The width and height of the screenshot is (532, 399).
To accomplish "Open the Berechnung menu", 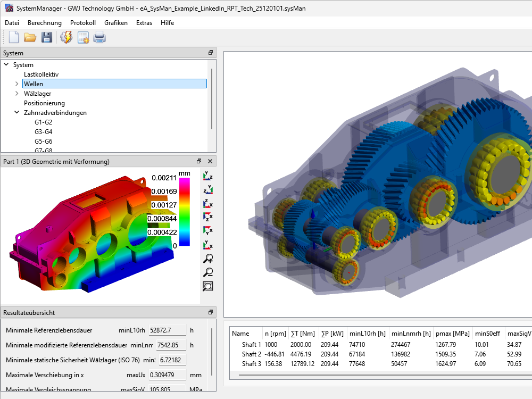I will pyautogui.click(x=45, y=23).
